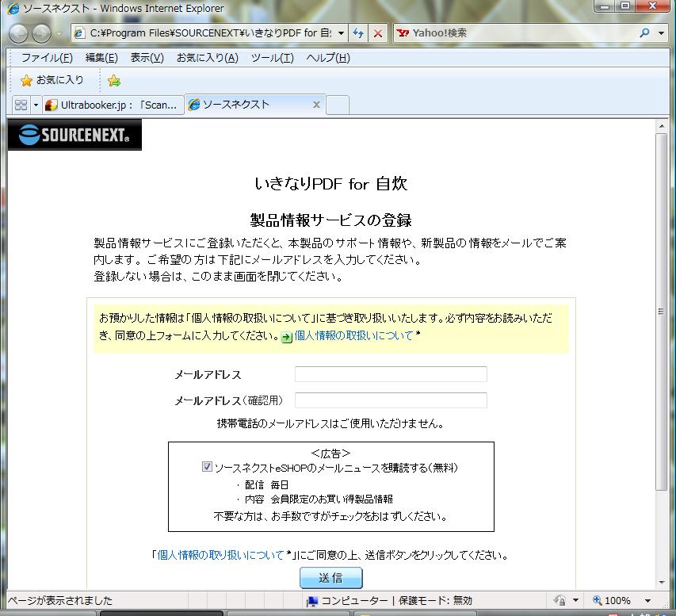Expand the address bar history dropdown

(341, 33)
